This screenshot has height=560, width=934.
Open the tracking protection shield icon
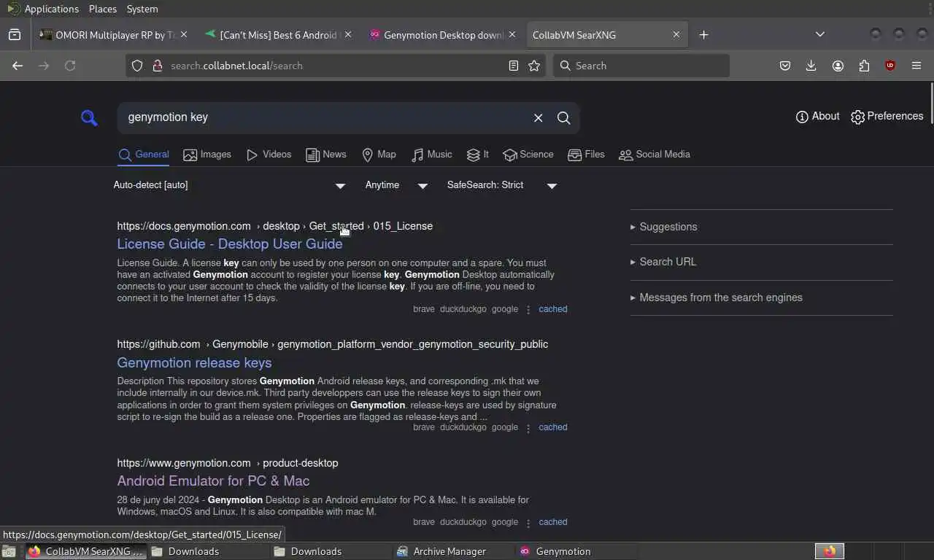pos(137,66)
